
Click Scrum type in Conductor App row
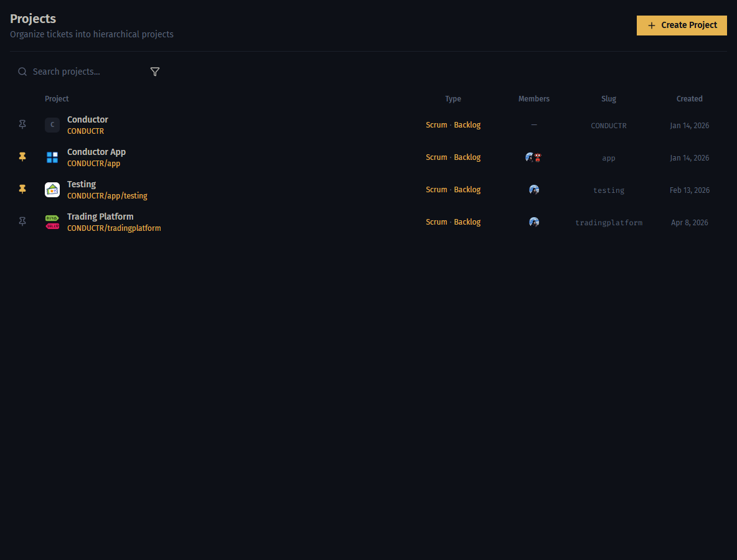click(436, 157)
